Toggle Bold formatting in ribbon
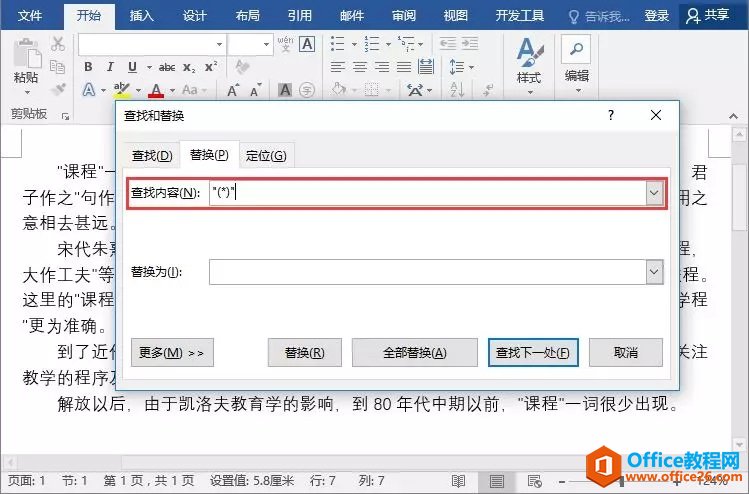 (88, 67)
